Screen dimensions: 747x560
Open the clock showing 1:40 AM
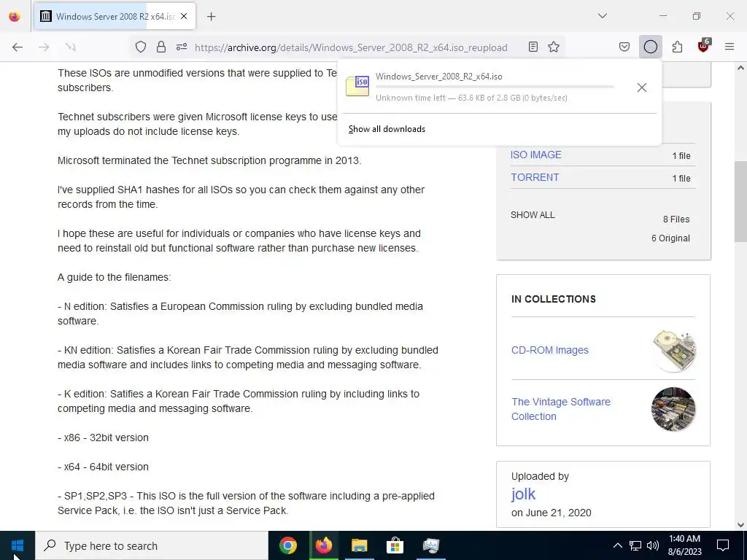(x=684, y=545)
